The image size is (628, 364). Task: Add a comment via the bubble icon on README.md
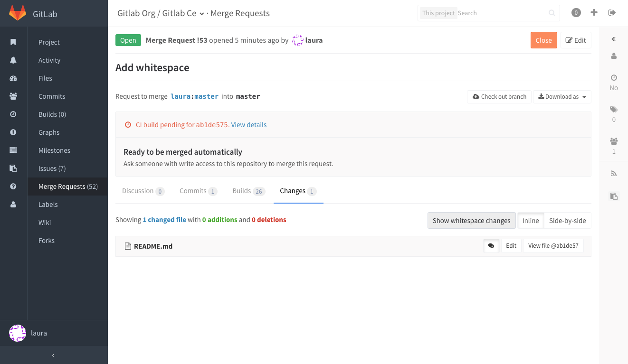(492, 245)
